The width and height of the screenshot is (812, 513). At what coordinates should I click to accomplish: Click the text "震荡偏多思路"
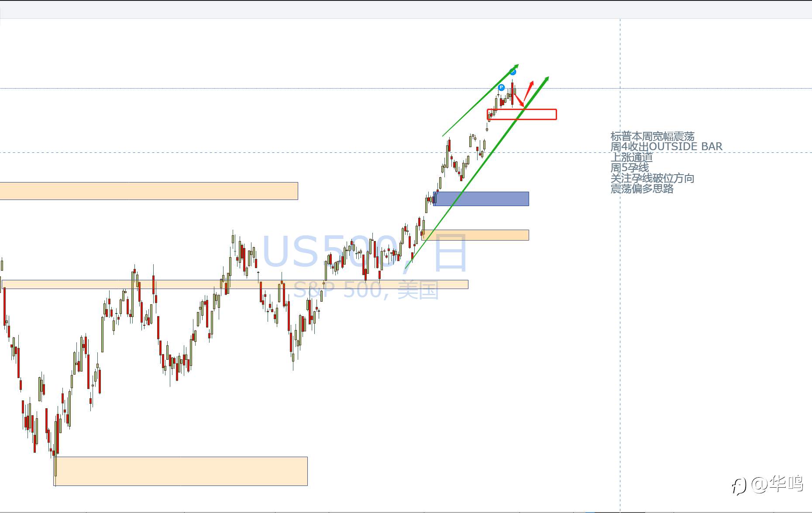click(x=642, y=189)
